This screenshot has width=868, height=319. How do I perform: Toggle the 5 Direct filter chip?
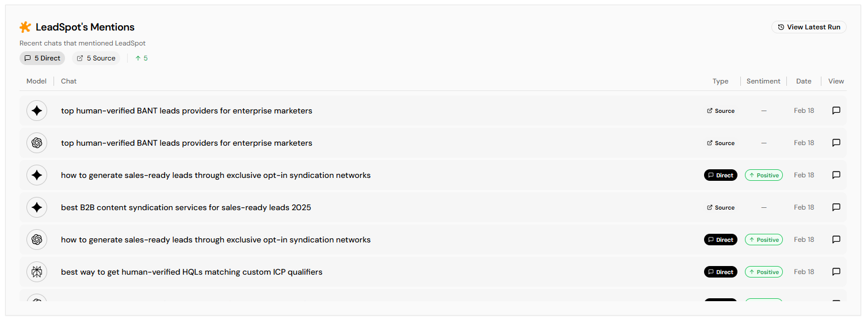coord(42,58)
